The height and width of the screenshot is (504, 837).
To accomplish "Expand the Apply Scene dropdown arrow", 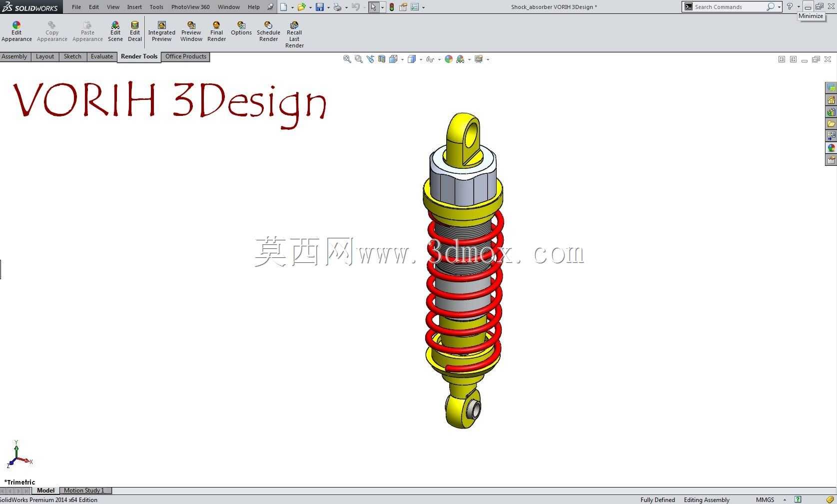I will [469, 59].
